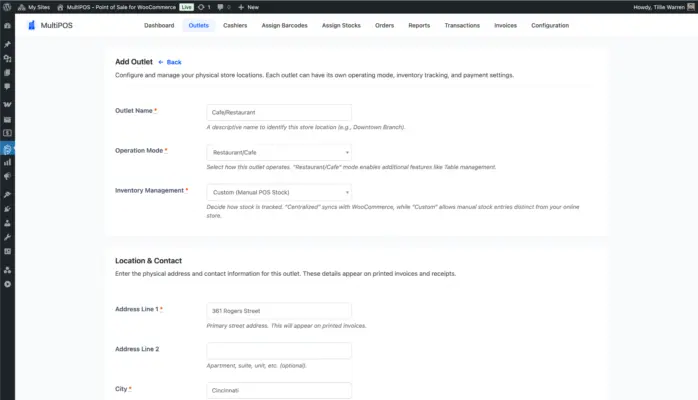Click Operation Mode label

(139, 151)
